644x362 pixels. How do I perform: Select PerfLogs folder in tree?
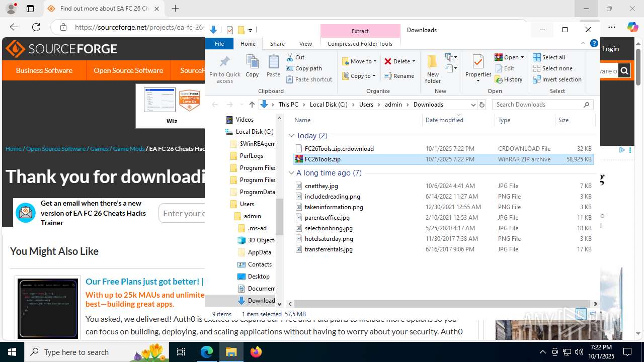coord(246,156)
